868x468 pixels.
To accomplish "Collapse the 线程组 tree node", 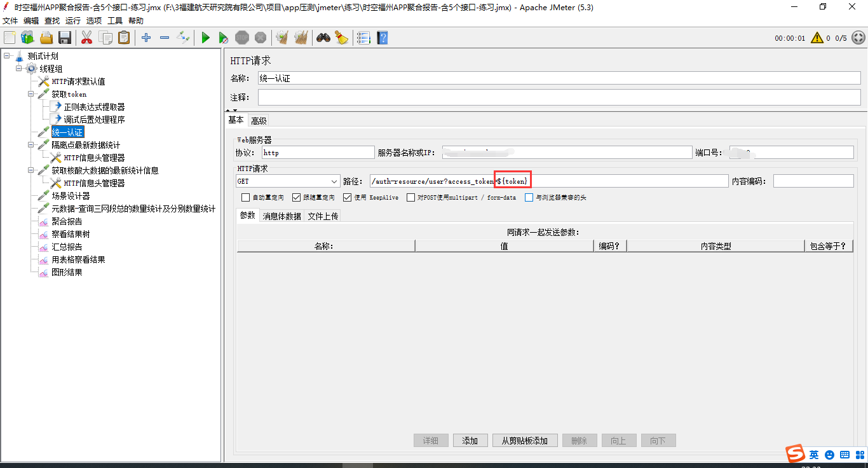I will [19, 68].
